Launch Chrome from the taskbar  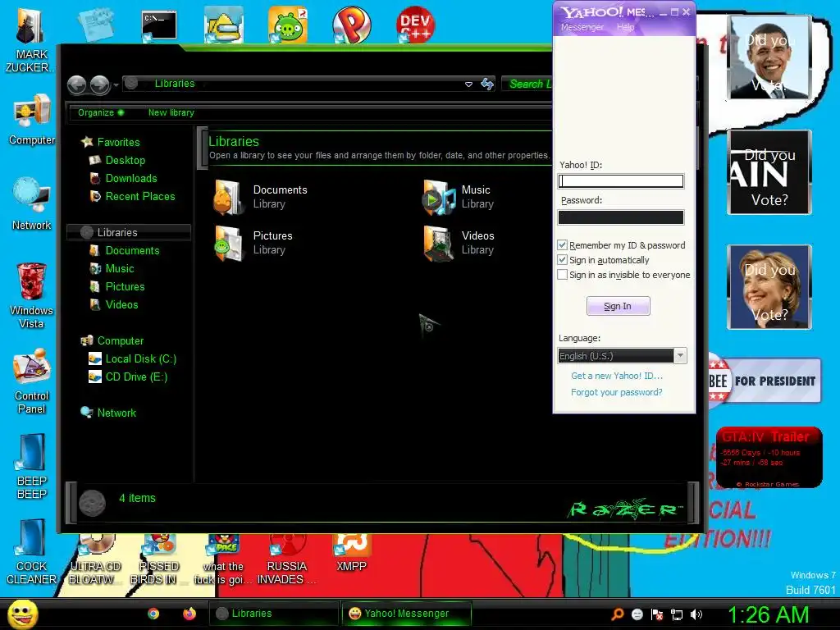tap(153, 614)
